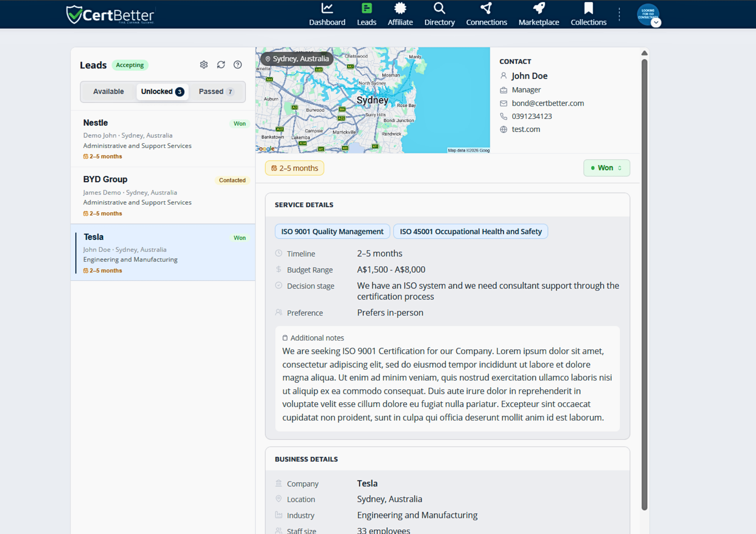Open the three-dot more menu in navbar
This screenshot has width=756, height=534.
(x=619, y=15)
